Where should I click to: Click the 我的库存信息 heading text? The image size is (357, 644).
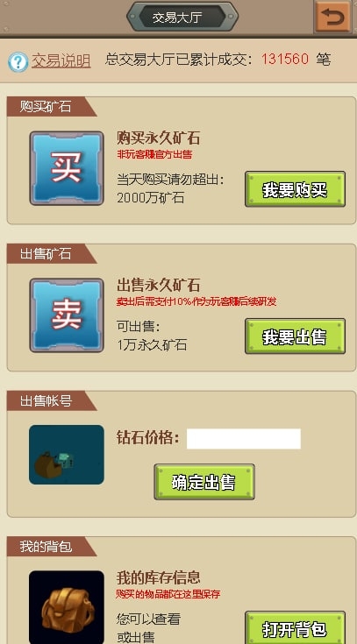pyautogui.click(x=159, y=577)
